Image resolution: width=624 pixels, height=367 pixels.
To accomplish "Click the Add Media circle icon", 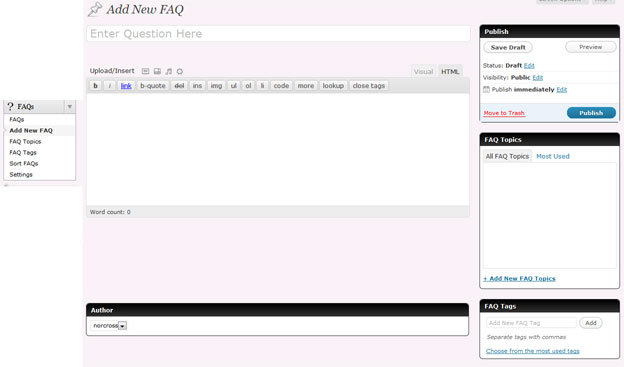I will click(180, 71).
